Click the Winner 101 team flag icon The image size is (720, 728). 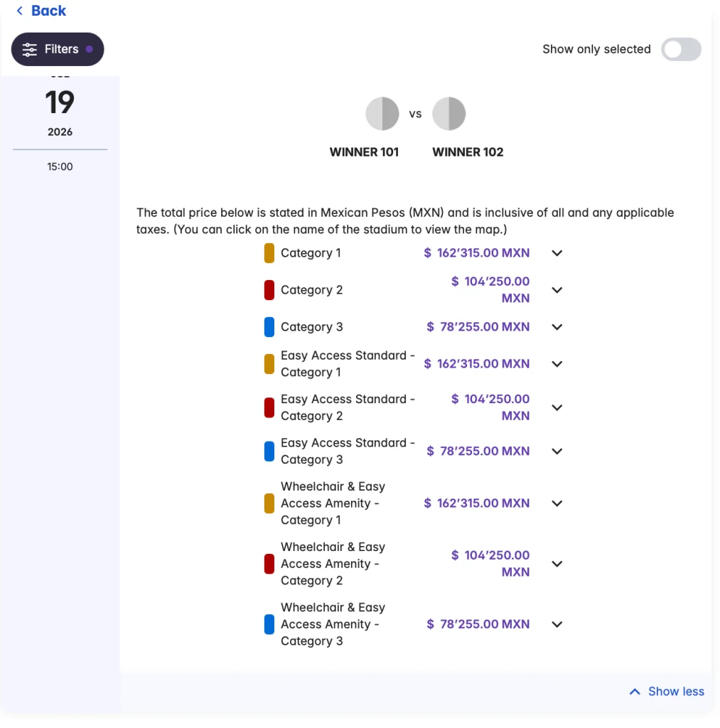[x=382, y=114]
